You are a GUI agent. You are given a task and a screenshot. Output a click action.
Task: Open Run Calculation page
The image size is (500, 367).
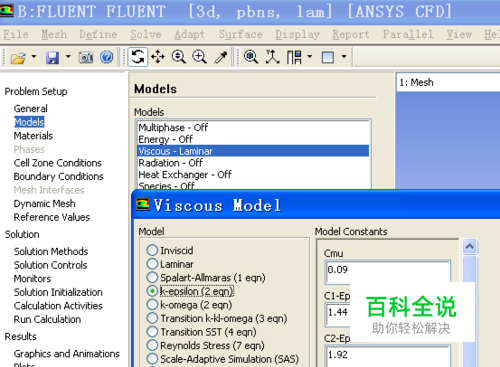coord(47,320)
